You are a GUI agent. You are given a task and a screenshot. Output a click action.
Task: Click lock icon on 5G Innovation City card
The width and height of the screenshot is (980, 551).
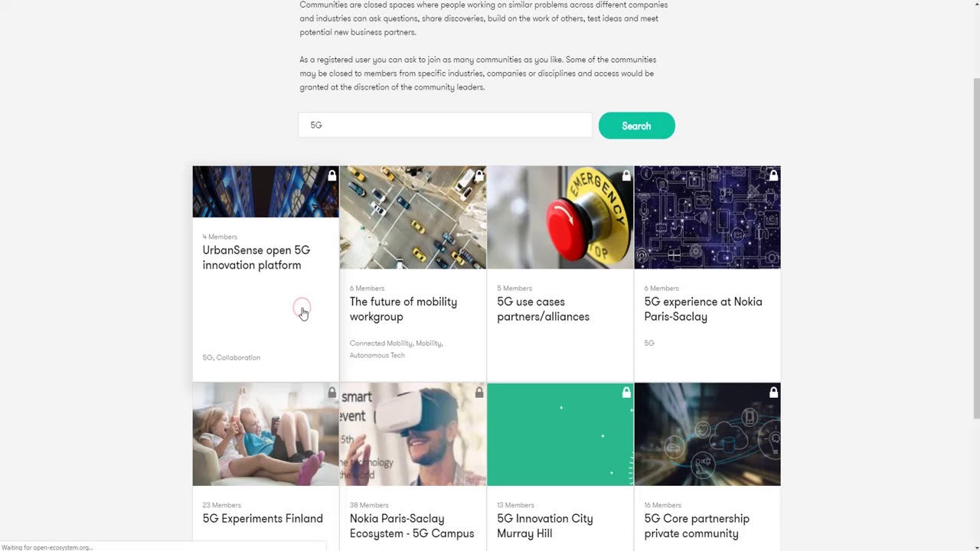pos(626,393)
